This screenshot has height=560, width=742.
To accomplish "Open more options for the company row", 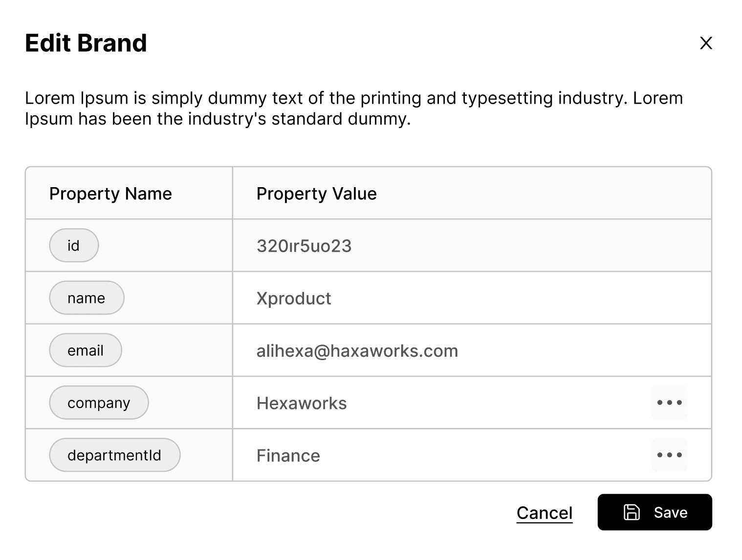I will tap(669, 403).
